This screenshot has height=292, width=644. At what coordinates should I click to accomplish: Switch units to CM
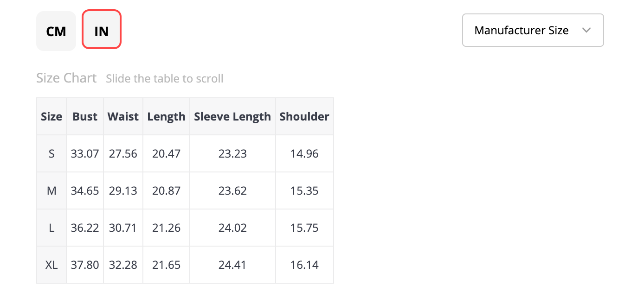[x=56, y=31]
